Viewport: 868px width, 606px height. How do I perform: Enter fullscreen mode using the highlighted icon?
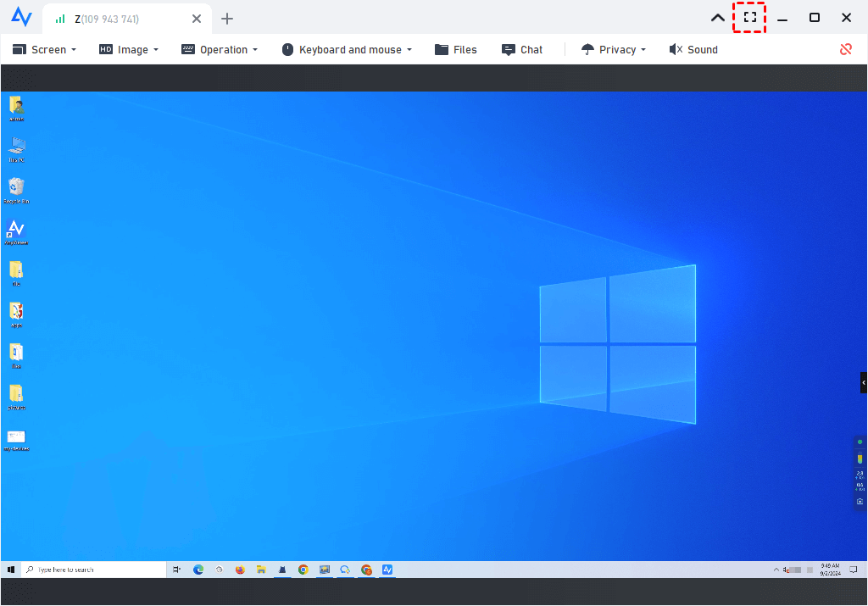pyautogui.click(x=749, y=18)
